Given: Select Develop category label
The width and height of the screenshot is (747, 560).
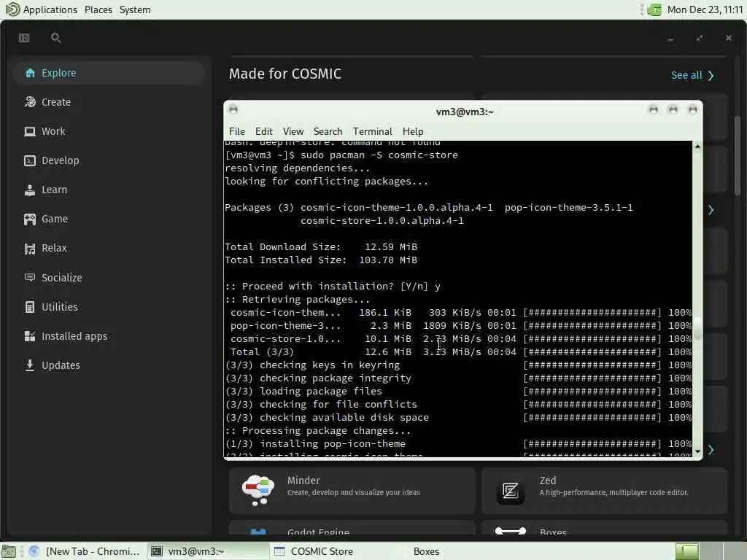Looking at the screenshot, I should click(61, 160).
